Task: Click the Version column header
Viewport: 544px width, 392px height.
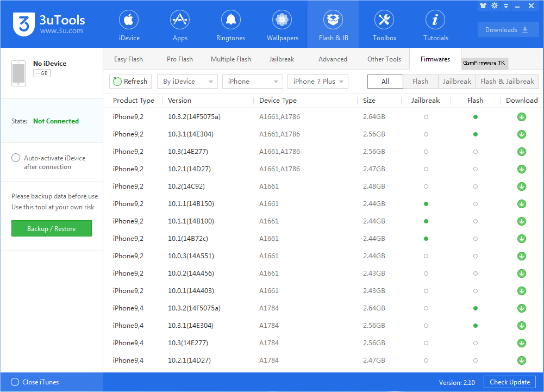Action: point(179,101)
